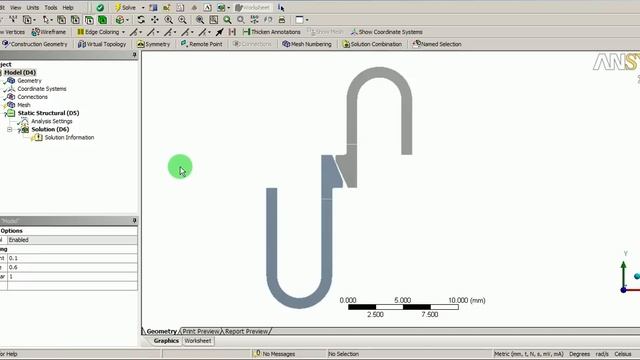Select the lower Worksheet tab
This screenshot has width=640, height=360.
(x=198, y=340)
